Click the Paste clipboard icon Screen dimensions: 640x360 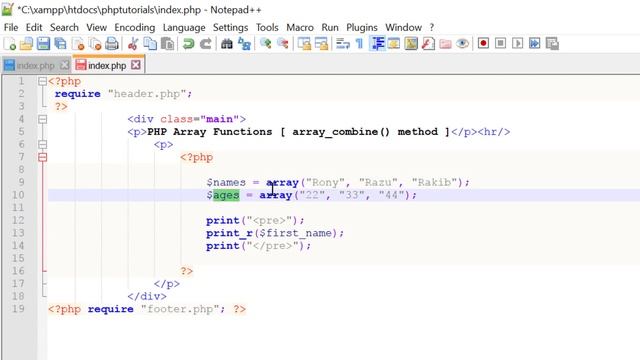click(x=167, y=44)
